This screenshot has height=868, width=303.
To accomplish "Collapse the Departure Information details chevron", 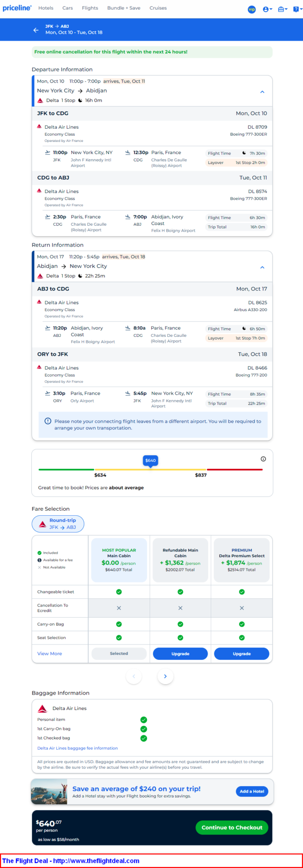I will [x=262, y=92].
